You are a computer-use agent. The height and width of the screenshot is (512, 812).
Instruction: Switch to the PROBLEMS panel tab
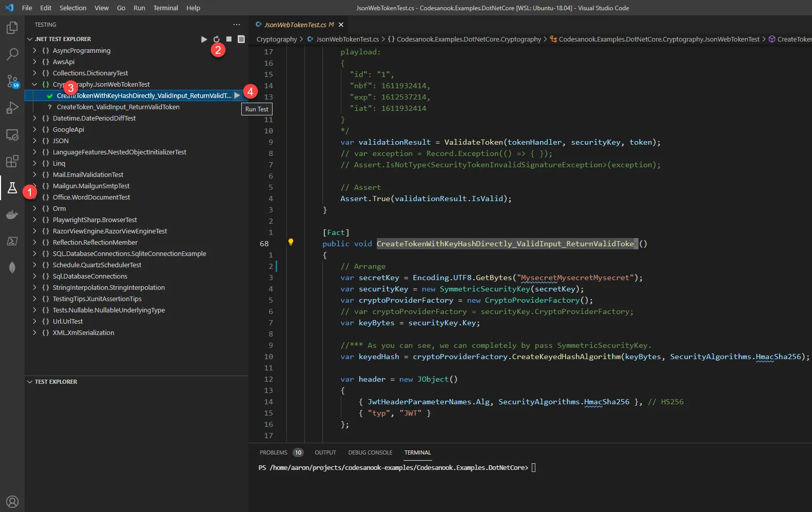tap(273, 452)
